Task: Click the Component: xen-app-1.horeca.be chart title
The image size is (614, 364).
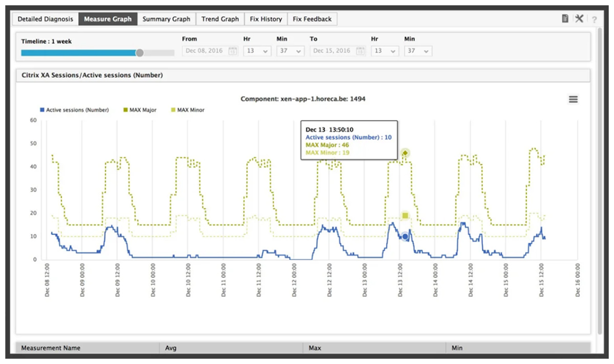Action: click(x=303, y=99)
